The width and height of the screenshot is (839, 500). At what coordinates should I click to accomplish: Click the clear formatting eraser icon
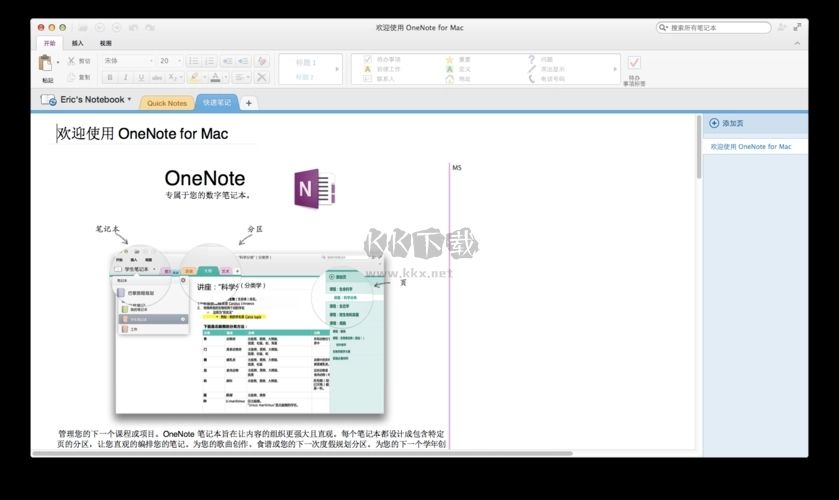tap(262, 61)
